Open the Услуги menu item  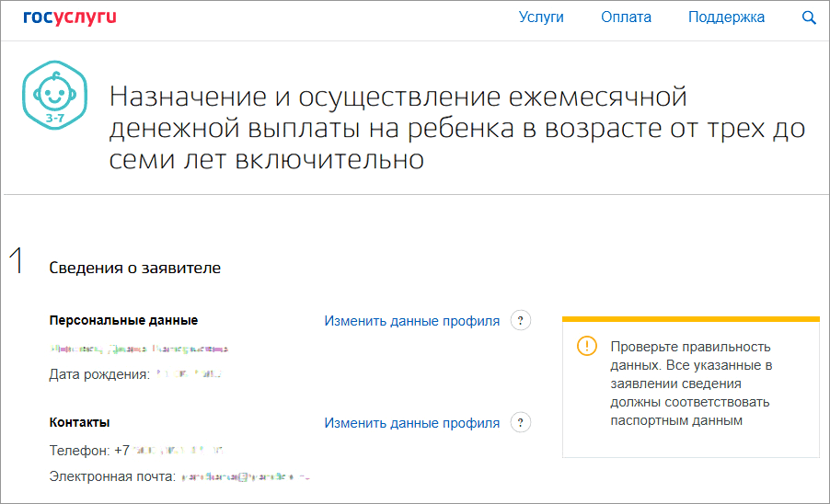point(541,17)
